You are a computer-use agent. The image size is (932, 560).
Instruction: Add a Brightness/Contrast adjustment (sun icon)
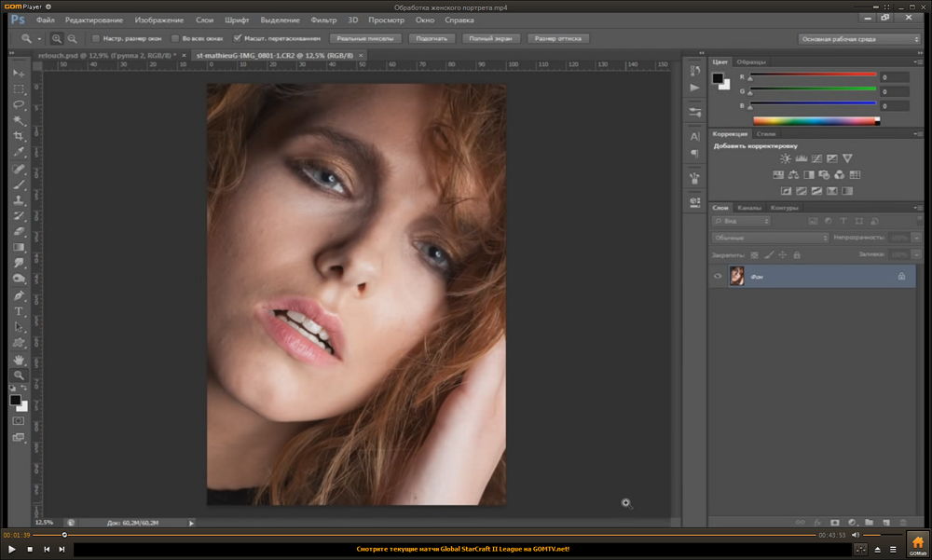[786, 158]
